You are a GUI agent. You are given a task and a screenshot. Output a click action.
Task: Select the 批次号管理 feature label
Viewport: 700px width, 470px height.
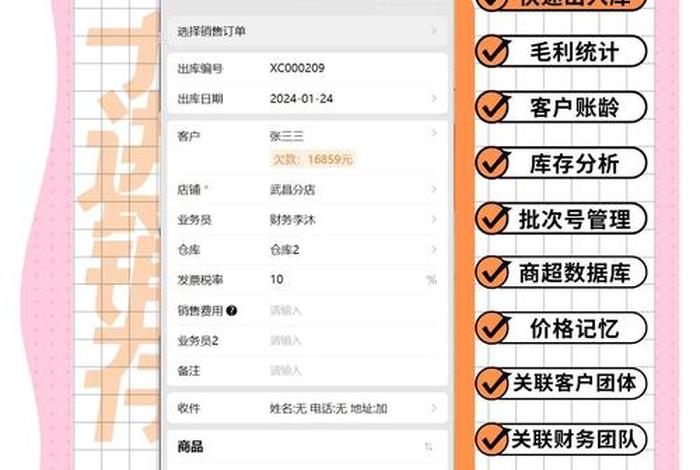point(575,219)
